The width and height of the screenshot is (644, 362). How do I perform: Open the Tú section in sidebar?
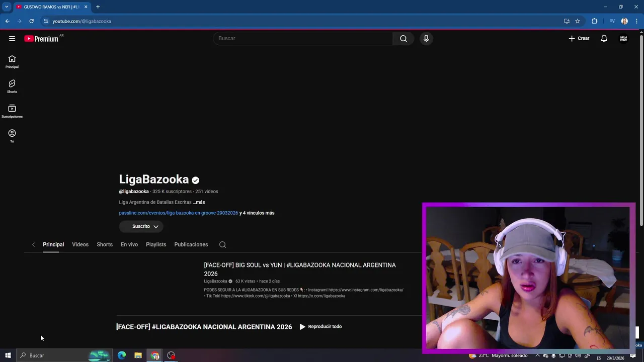pos(12,136)
